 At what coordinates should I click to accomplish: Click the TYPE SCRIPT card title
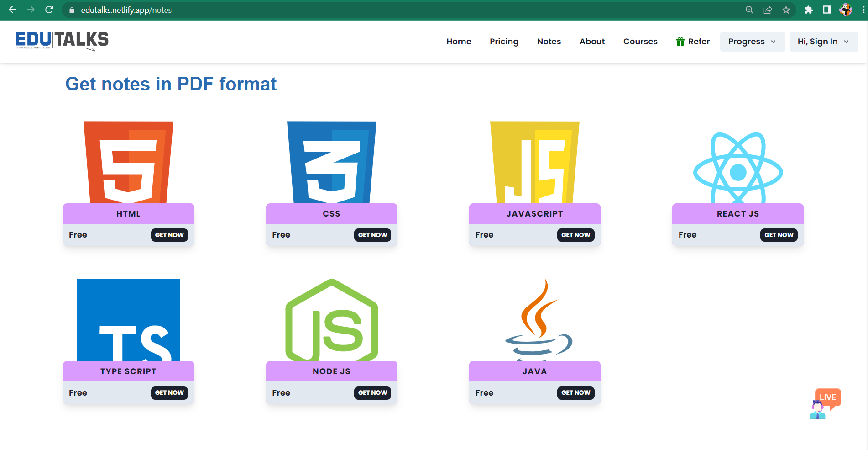[x=128, y=371]
